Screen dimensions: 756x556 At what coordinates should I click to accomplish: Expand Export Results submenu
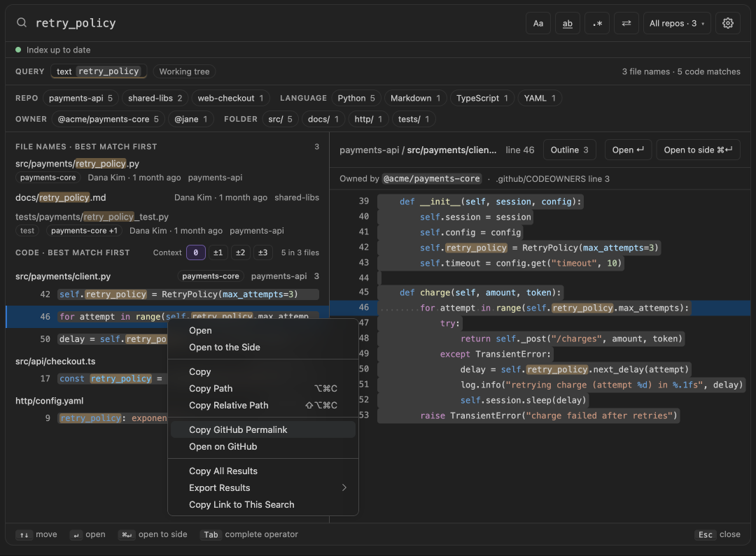[x=262, y=488]
